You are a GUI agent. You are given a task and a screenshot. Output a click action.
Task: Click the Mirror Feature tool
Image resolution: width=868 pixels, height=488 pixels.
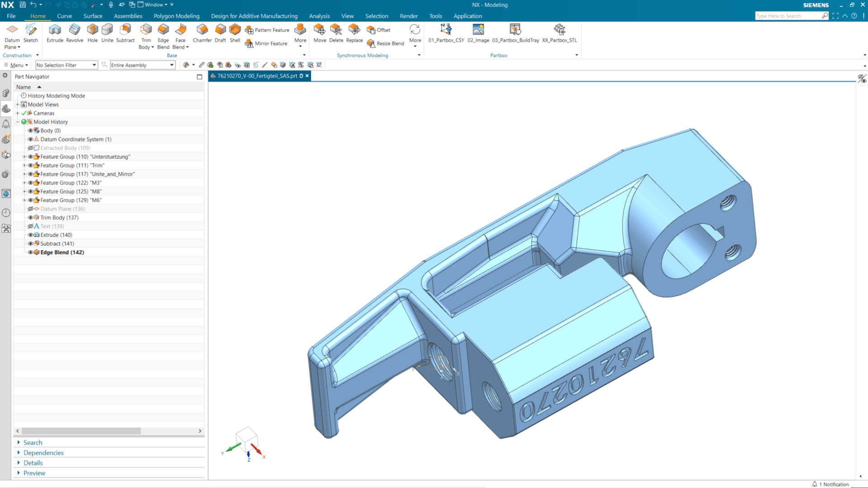tap(266, 43)
